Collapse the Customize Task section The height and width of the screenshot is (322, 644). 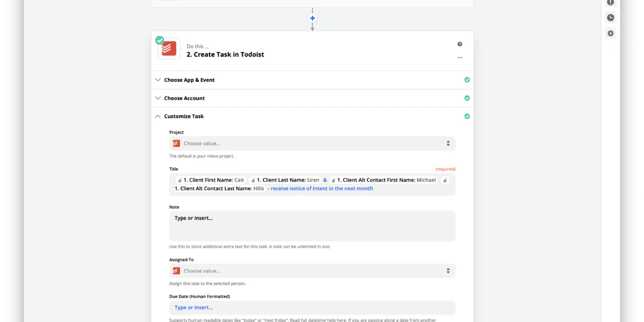[x=312, y=116]
